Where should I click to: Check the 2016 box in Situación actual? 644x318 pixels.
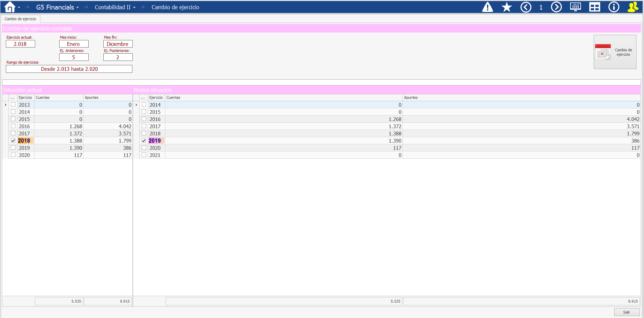(13, 126)
